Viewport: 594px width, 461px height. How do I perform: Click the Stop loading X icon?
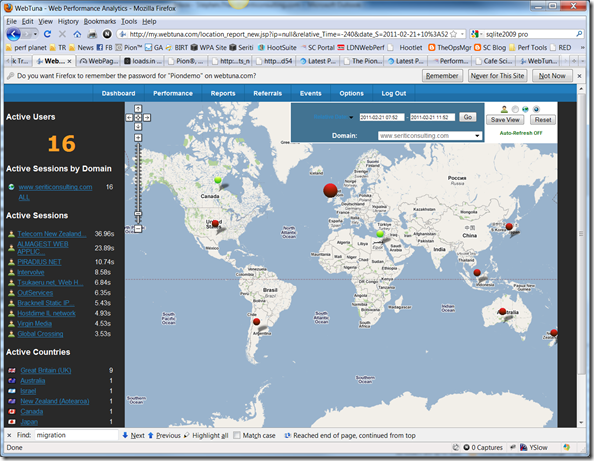click(x=62, y=34)
